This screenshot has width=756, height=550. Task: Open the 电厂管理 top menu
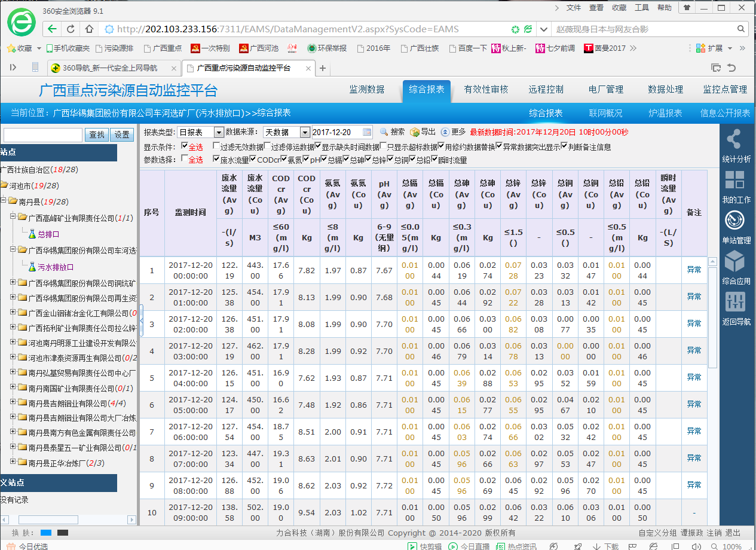[x=606, y=90]
